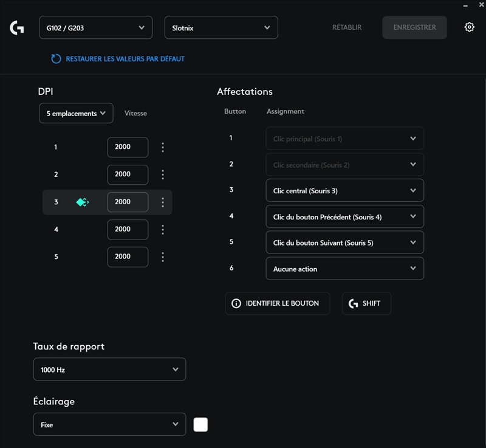Select DPI slot number 4 label
Image resolution: width=486 pixels, height=448 pixels.
[56, 229]
